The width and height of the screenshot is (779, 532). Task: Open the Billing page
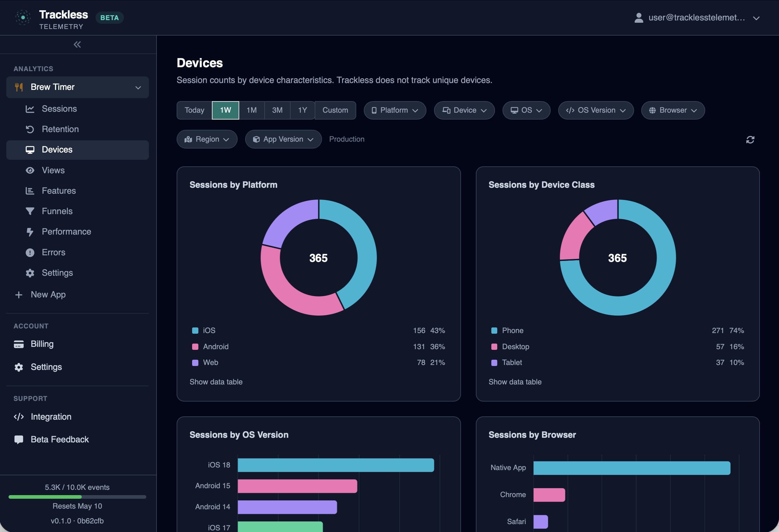tap(77, 344)
